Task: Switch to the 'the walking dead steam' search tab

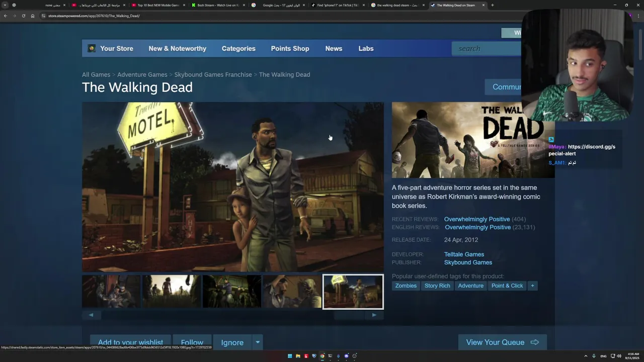Action: click(397, 5)
